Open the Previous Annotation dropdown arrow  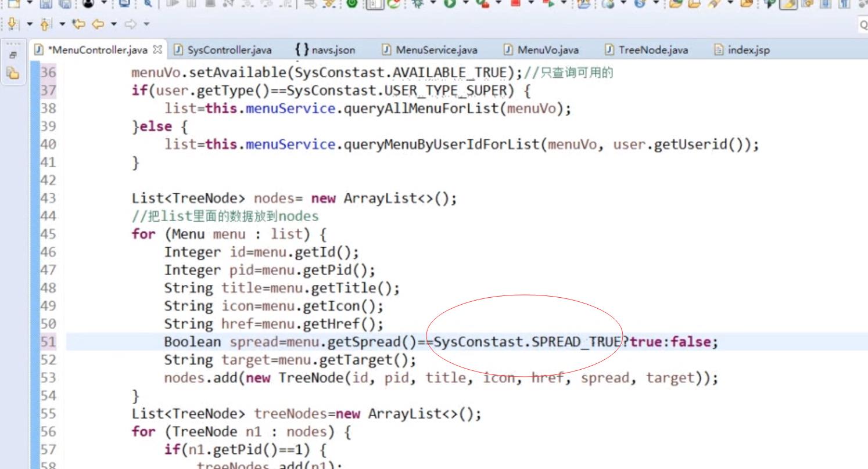tap(62, 24)
